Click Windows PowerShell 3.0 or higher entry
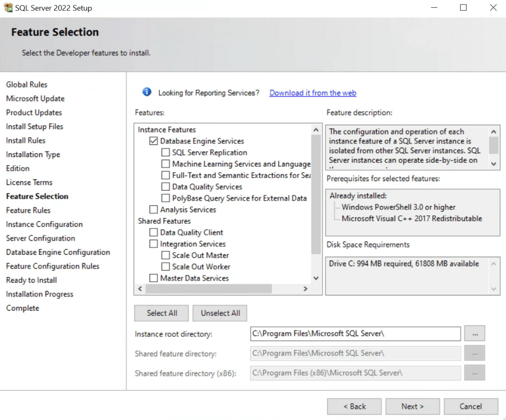506x420 pixels. pos(399,207)
